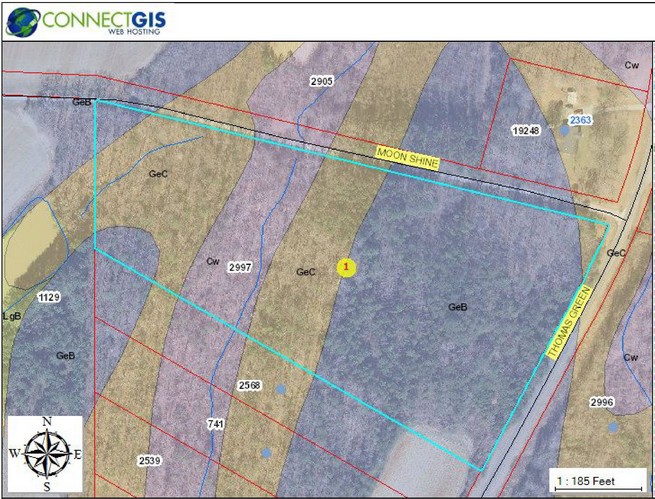The image size is (655, 499).
Task: Click the GeB soil label above parcel 2539
Action: (66, 356)
